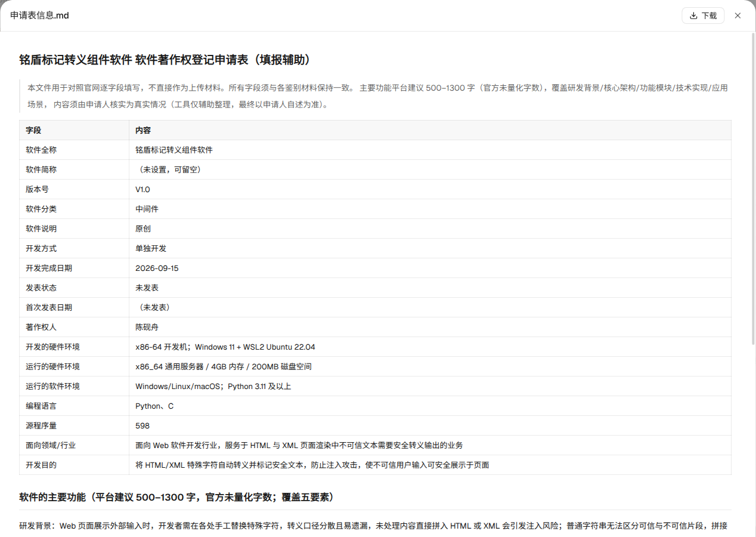Click the 下载 download button
Viewport: 756px width, 537px height.
coord(703,16)
